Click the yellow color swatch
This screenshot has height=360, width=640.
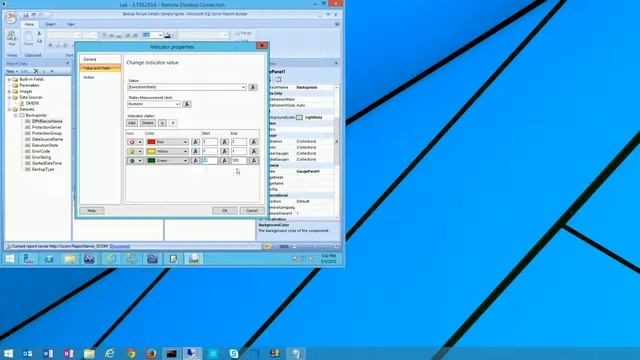pyautogui.click(x=151, y=151)
